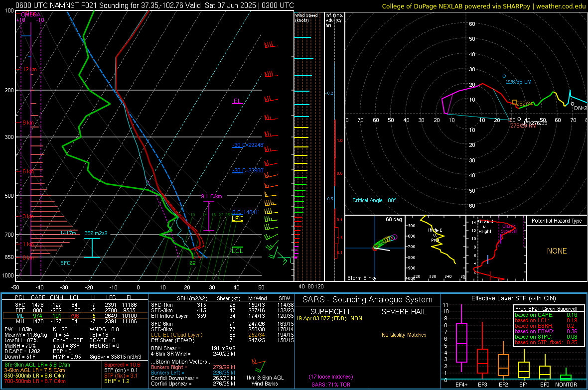Click the 'UP=276/35' Corfidi label on hodograph
The height and width of the screenshot is (390, 588).
(x=534, y=123)
